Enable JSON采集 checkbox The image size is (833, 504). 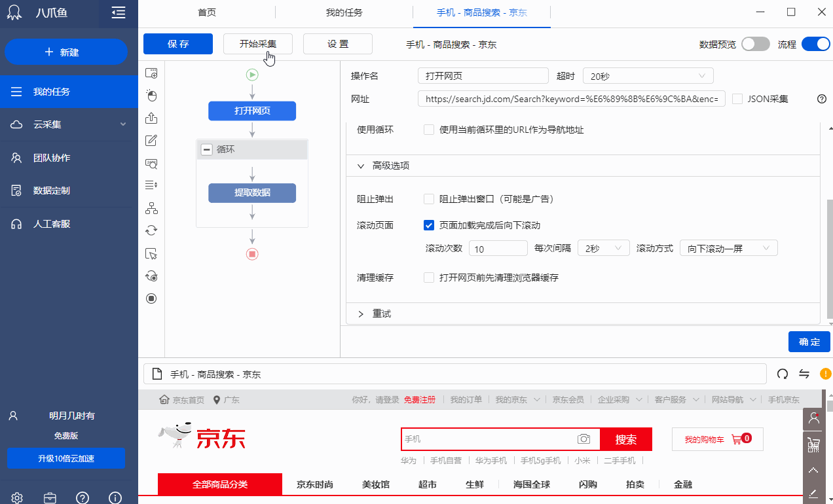737,99
